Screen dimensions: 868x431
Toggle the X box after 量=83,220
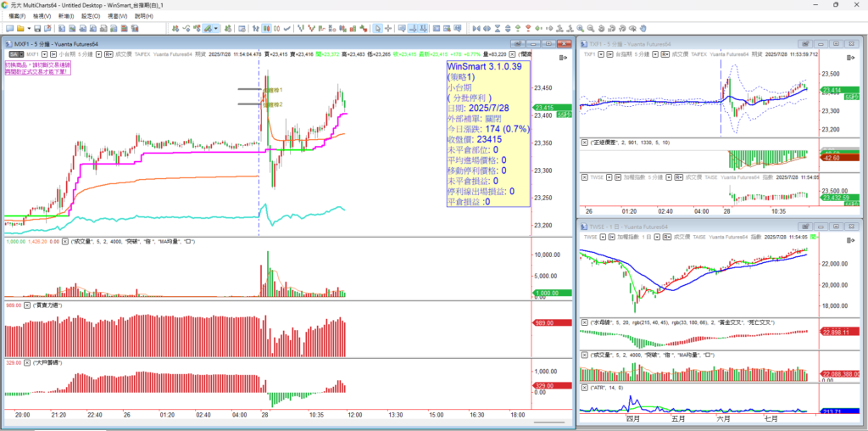tap(513, 54)
